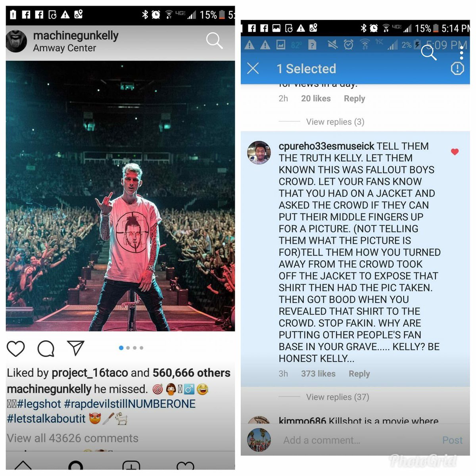
Task: Open #legshot hashtag link
Action: click(39, 404)
